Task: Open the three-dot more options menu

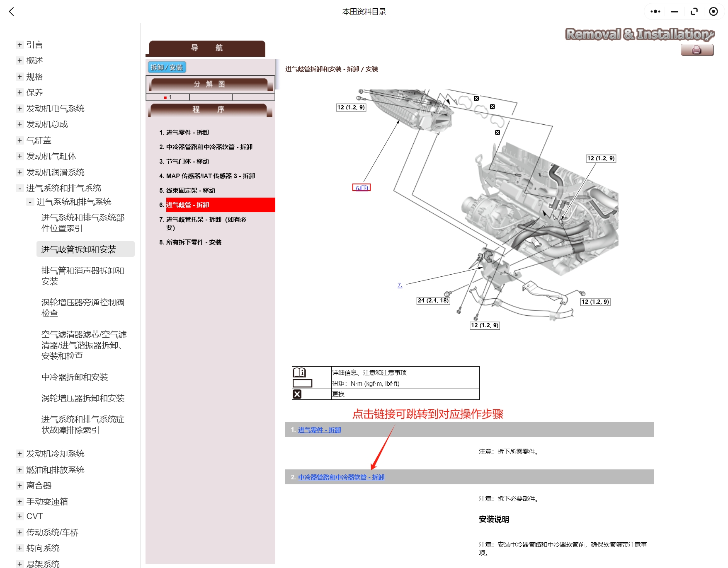Action: click(x=655, y=11)
